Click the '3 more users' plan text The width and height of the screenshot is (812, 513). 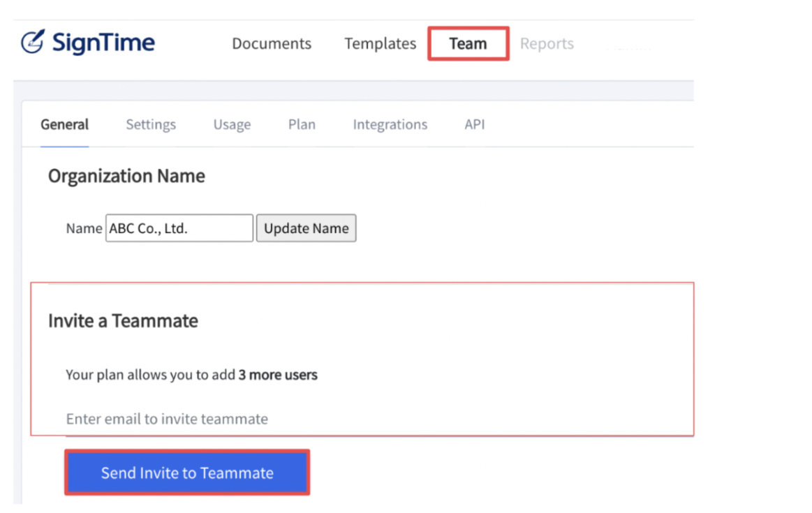278,375
